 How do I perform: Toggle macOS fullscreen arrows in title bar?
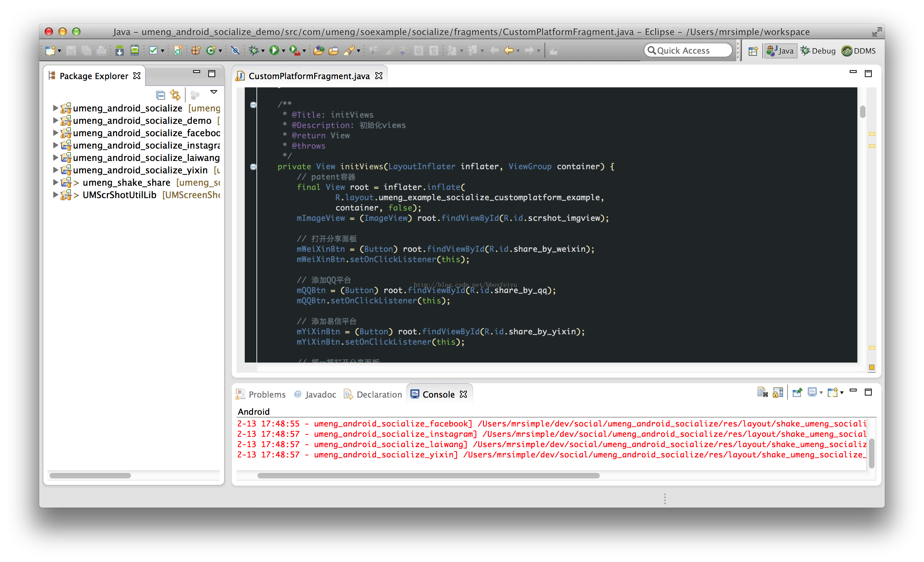coord(877,32)
